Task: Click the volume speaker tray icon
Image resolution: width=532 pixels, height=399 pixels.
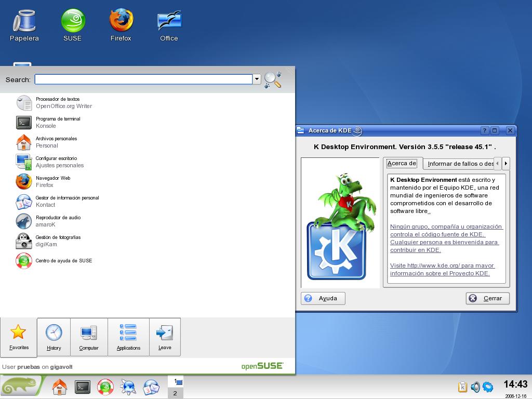Action: point(475,387)
